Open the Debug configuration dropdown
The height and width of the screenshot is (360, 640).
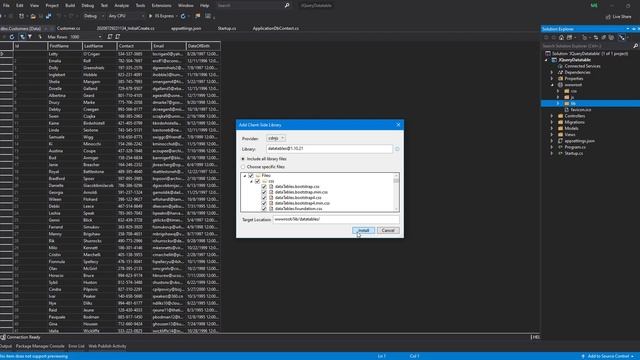pos(93,16)
